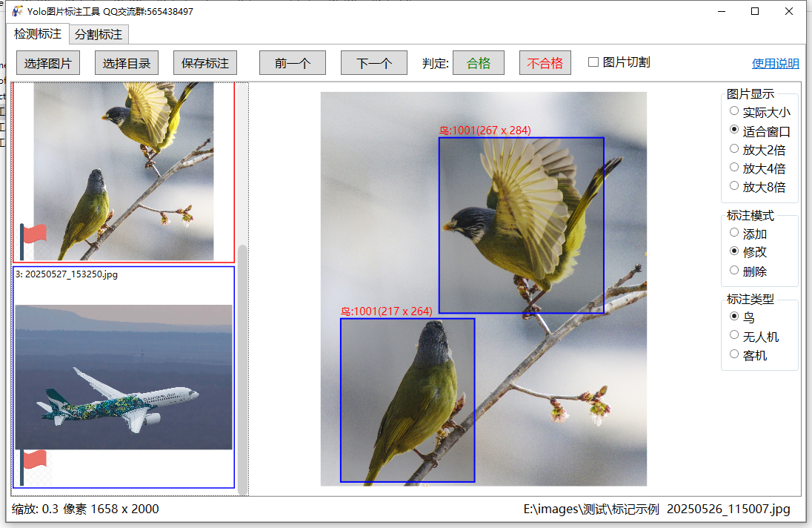Image resolution: width=812 pixels, height=528 pixels.
Task: Click the red flag on birds thumbnail
Action: tap(33, 241)
